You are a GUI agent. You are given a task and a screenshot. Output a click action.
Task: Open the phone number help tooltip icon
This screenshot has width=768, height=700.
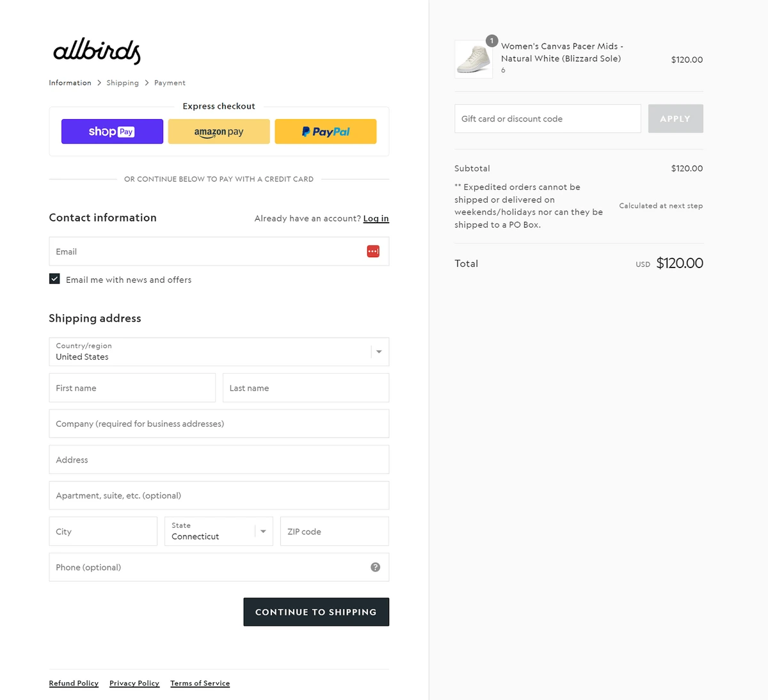click(x=376, y=567)
